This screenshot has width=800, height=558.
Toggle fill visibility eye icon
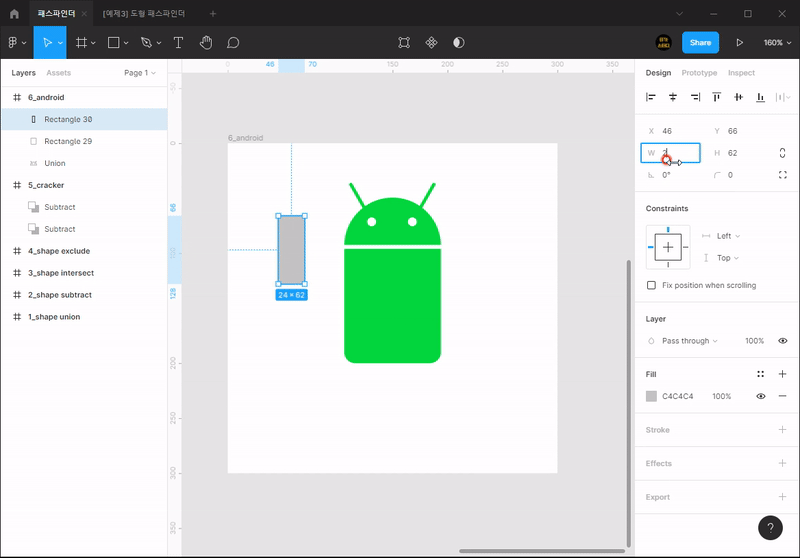coord(760,396)
